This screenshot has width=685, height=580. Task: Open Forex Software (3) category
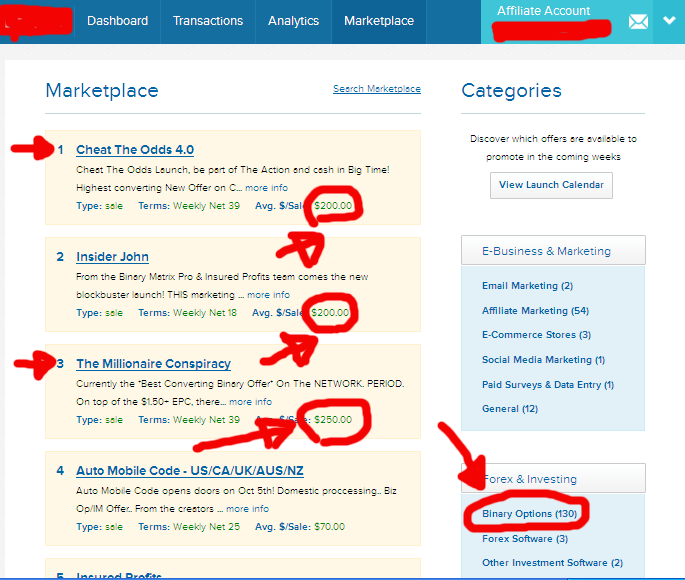[525, 539]
